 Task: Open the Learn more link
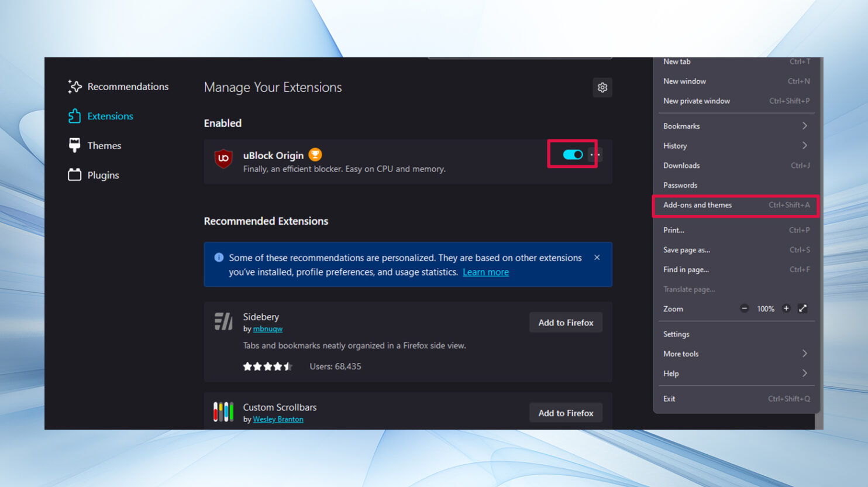coord(485,272)
